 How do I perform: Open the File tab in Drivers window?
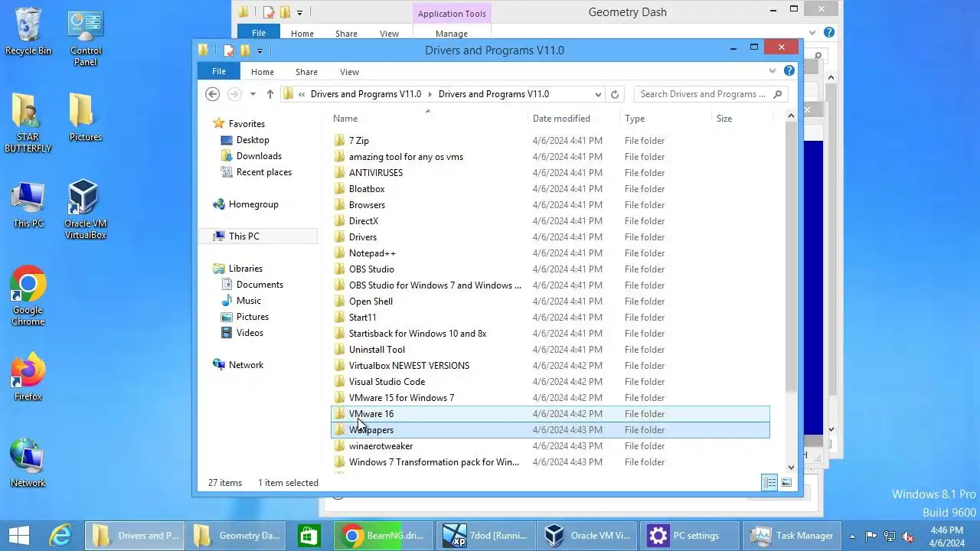point(219,71)
